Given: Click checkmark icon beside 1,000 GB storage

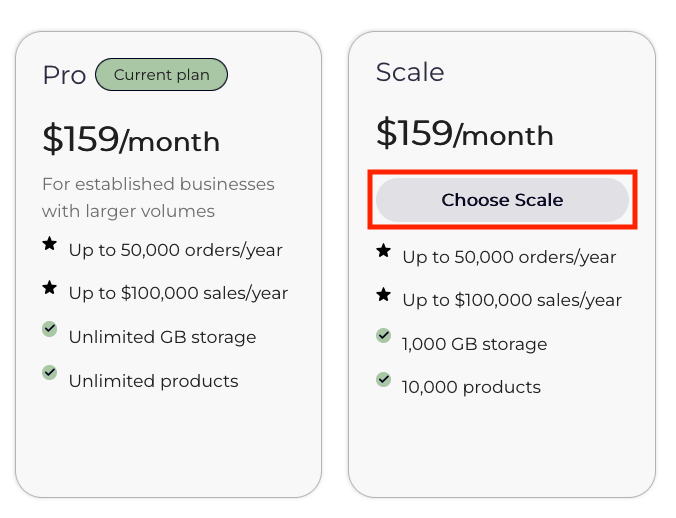Looking at the screenshot, I should pyautogui.click(x=383, y=336).
